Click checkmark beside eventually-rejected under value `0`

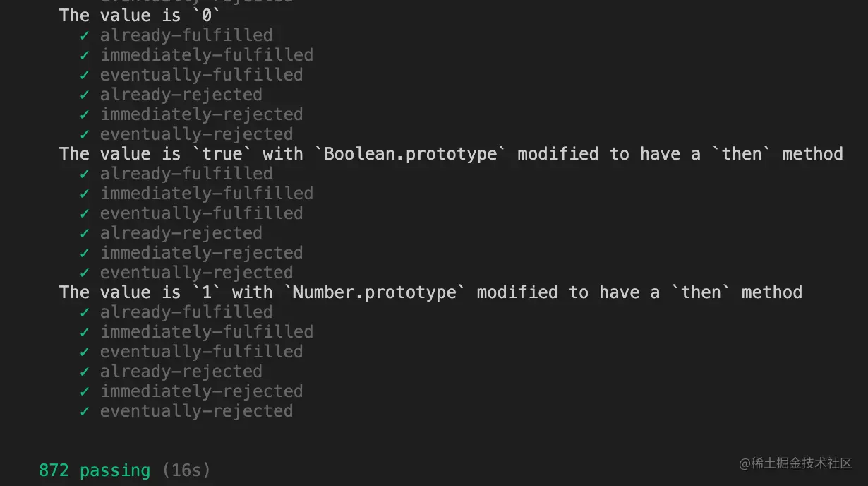(85, 134)
